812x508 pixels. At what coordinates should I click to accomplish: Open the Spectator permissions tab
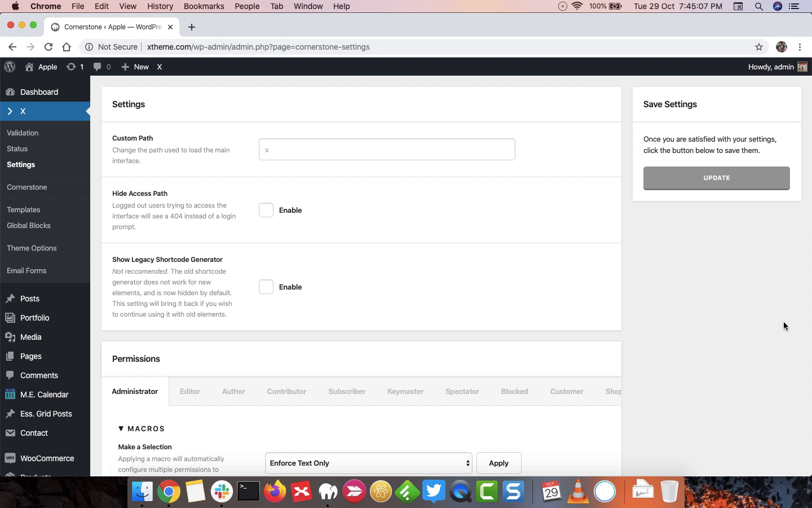462,391
